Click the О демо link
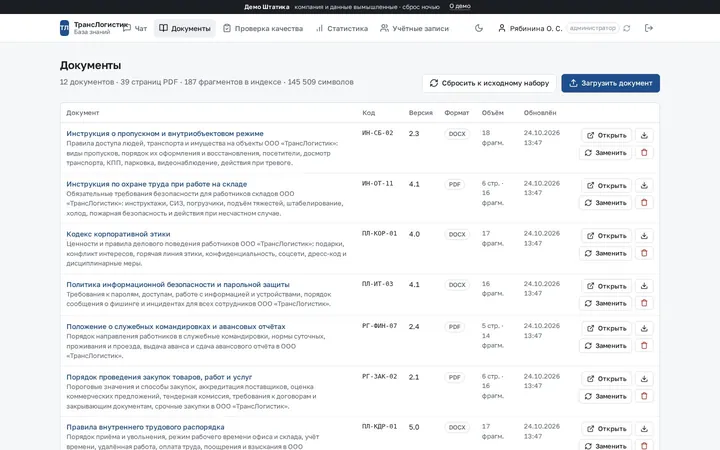 pos(460,6)
